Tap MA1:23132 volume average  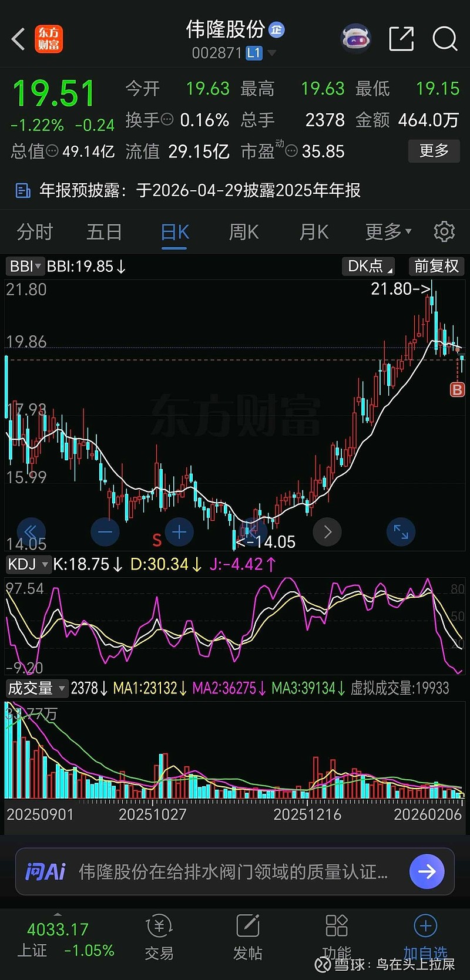click(150, 688)
